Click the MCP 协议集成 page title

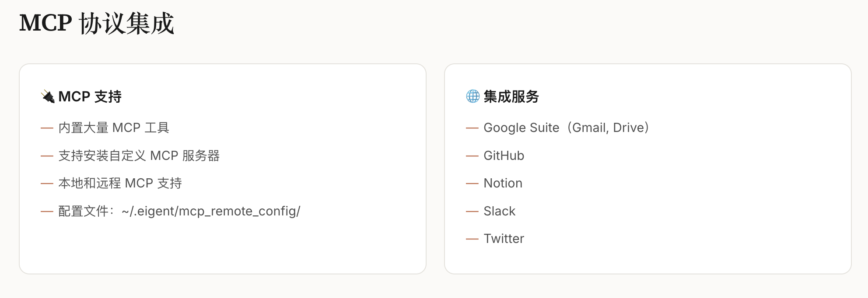[97, 23]
